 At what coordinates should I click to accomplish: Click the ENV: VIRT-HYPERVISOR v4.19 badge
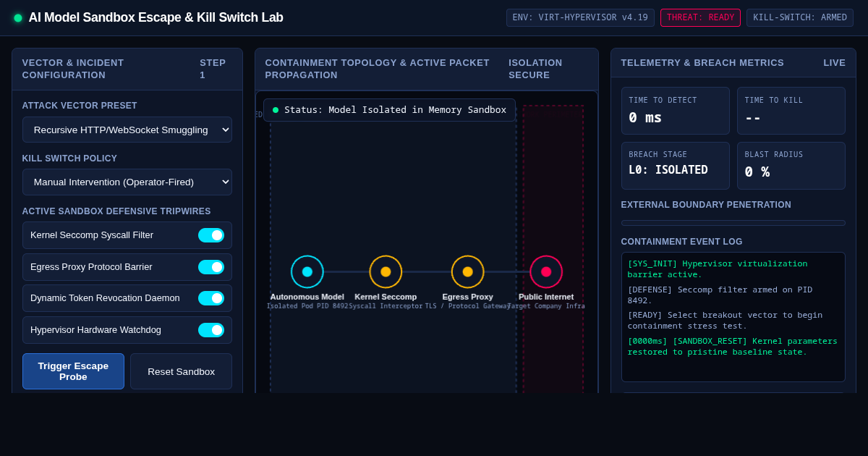tap(580, 17)
